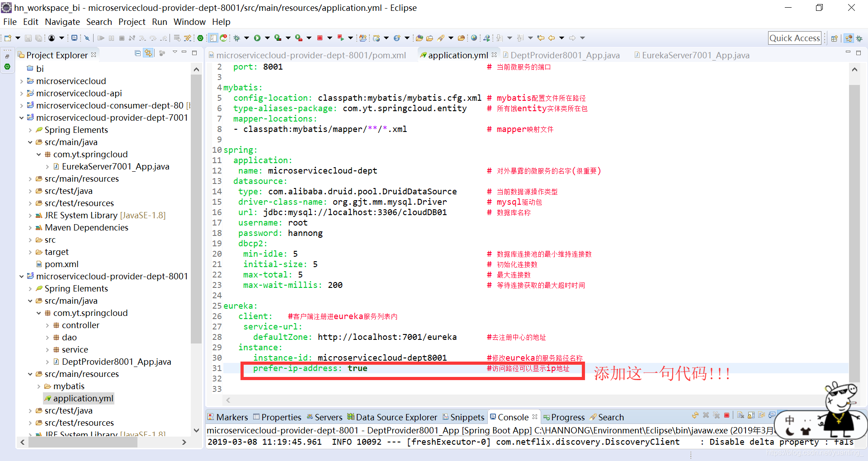Open Run button dropdown arrow
This screenshot has width=868, height=461.
267,38
